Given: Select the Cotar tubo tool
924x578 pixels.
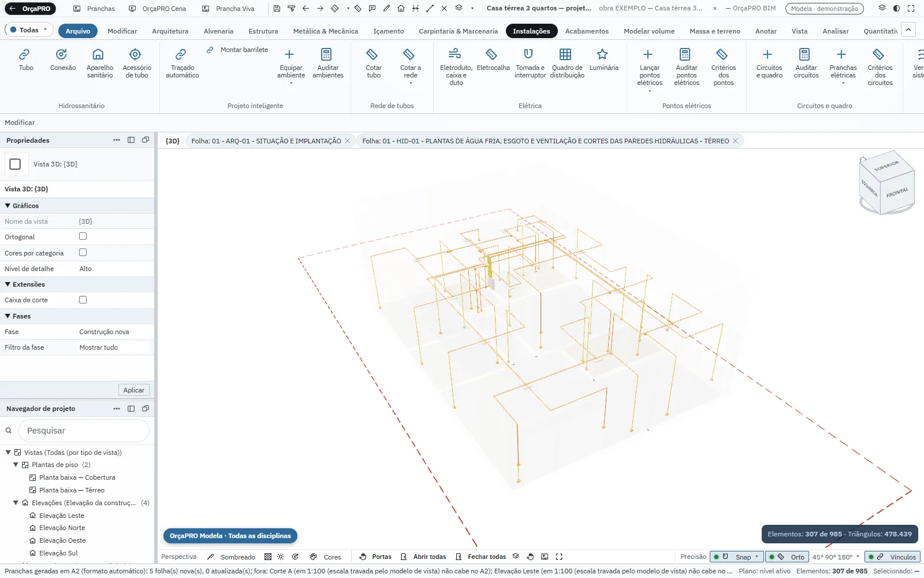Looking at the screenshot, I should pyautogui.click(x=373, y=63).
